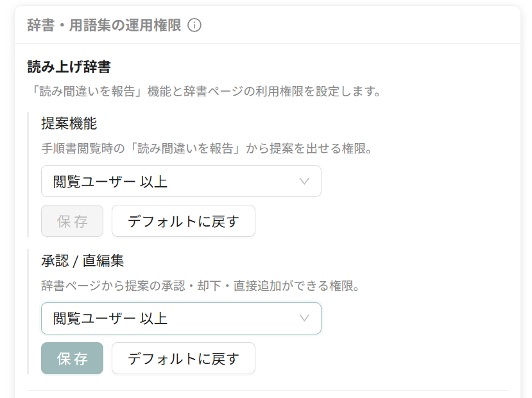
Task: Click the chevron arrow in 提案機能 dropdown
Action: [x=304, y=181]
